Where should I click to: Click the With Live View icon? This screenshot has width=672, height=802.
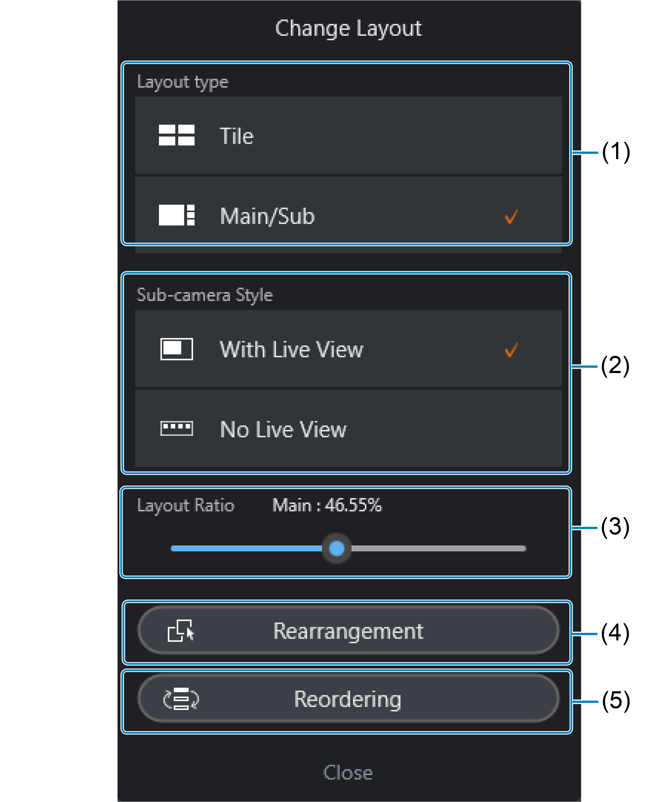point(176,349)
